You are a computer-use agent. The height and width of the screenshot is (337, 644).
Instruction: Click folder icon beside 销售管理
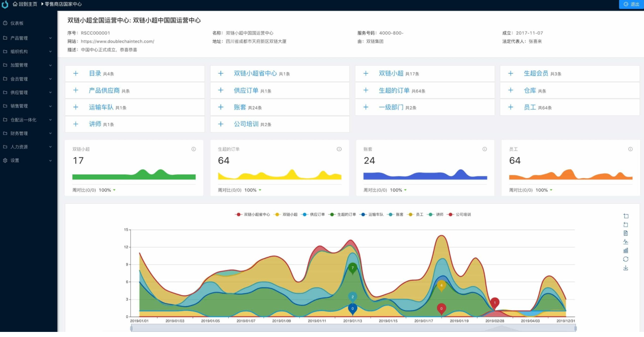point(5,106)
